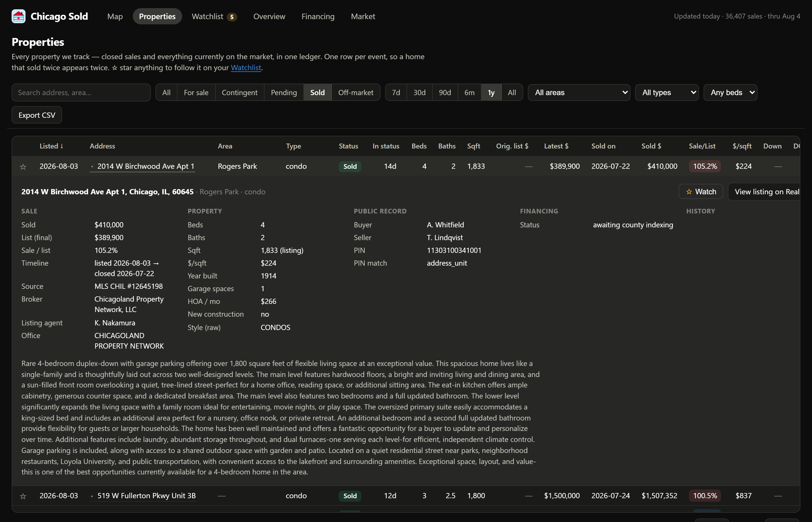
Task: Sort by the Latest $ column header
Action: [x=556, y=146]
